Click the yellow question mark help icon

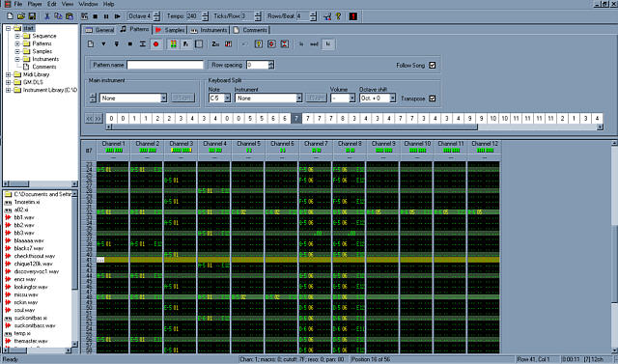pos(338,16)
